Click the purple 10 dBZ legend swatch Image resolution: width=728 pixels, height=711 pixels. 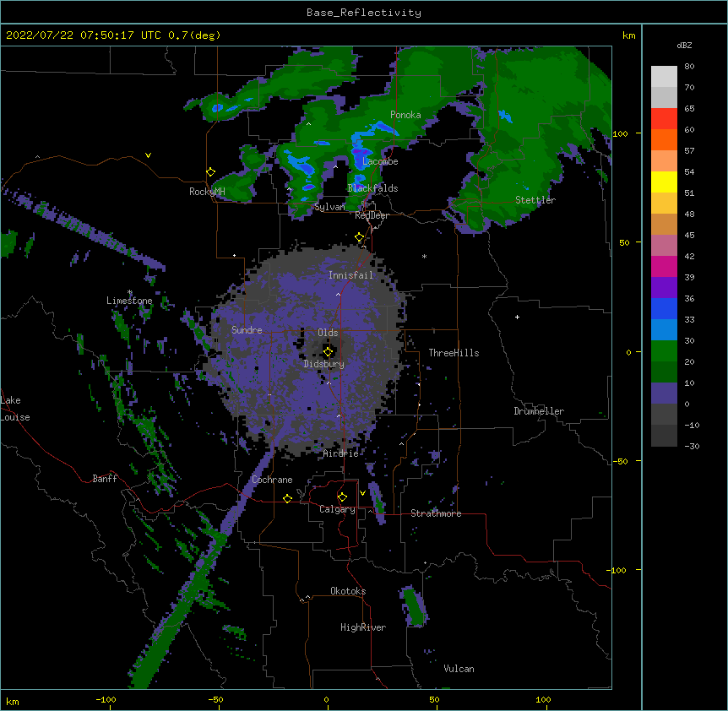pos(664,393)
